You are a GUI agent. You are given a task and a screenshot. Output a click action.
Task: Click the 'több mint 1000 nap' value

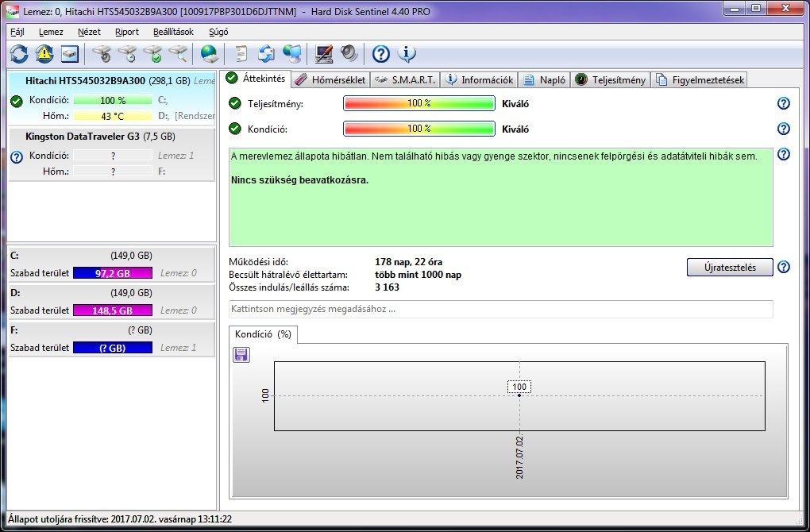coord(418,275)
